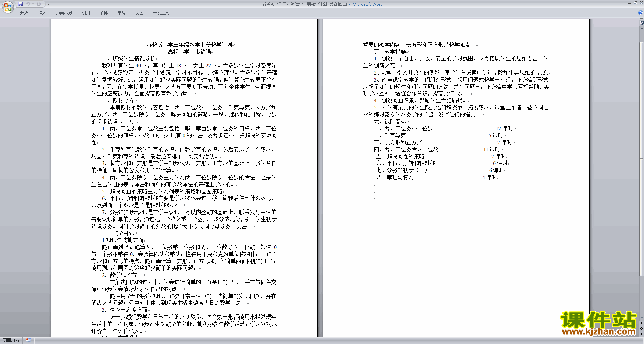Click the title 苏教版小学三年级数学上册教学计划 in document

(190, 45)
